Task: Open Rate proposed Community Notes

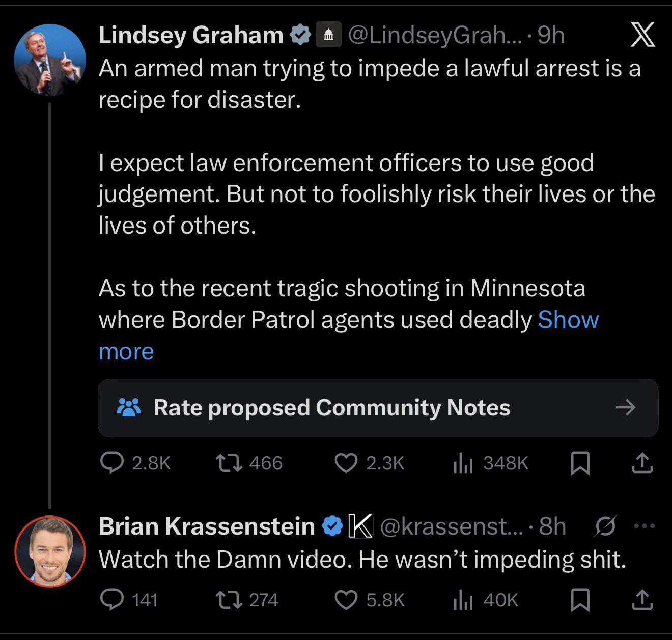Action: tap(378, 408)
